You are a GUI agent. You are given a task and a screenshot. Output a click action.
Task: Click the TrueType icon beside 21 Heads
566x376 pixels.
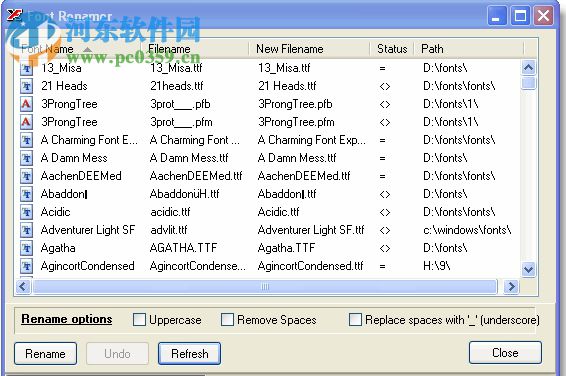point(26,86)
